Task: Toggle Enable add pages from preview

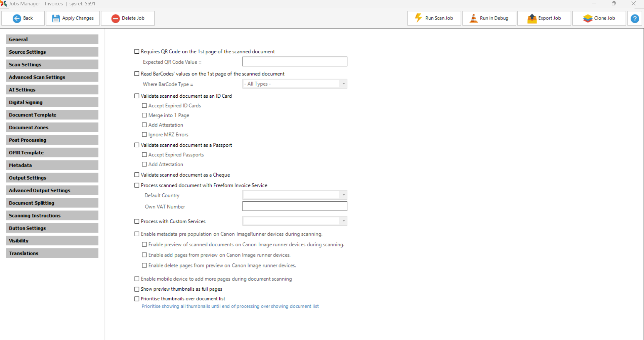Action: (144, 255)
